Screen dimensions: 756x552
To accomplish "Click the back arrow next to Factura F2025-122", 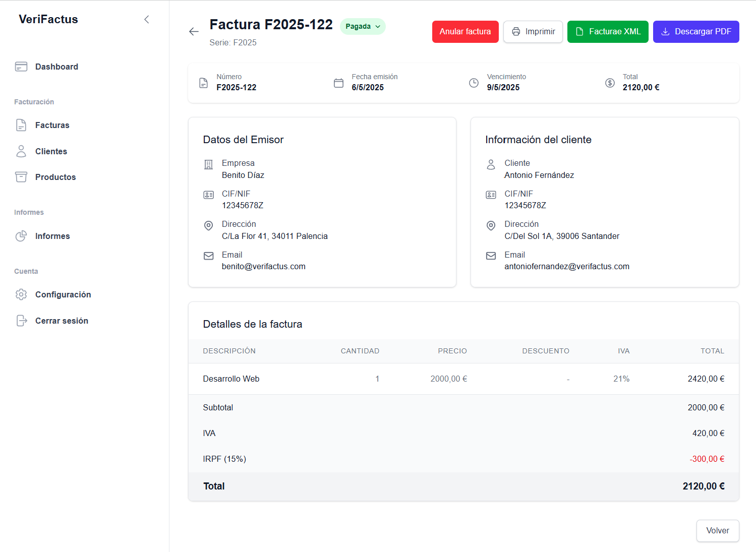I will coord(194,31).
